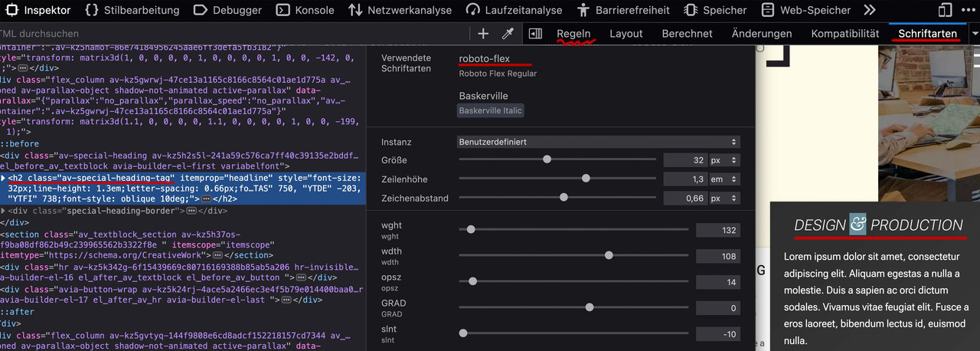Select the avia-button-wrap div node
This screenshot has width=980, height=351.
tap(183, 295)
